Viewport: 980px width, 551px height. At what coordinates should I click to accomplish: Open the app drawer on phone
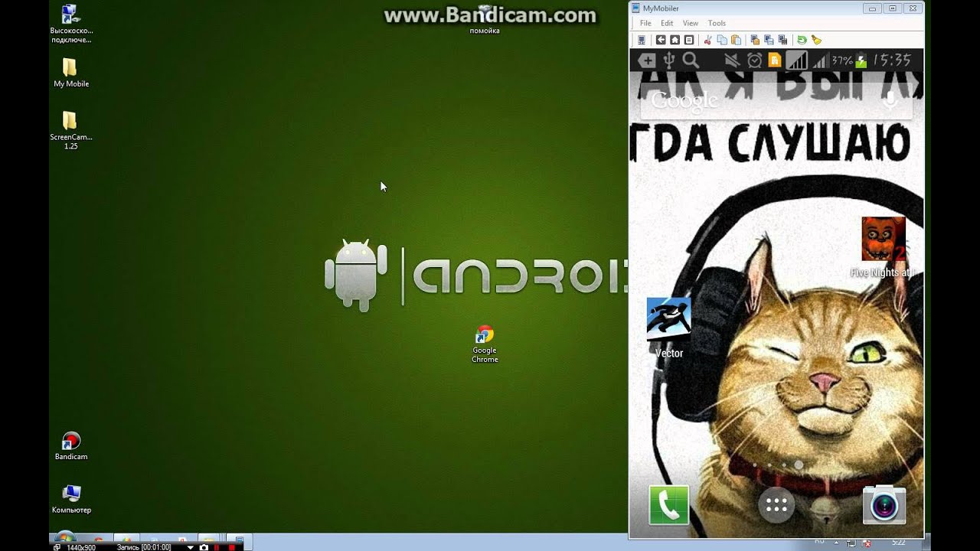776,505
